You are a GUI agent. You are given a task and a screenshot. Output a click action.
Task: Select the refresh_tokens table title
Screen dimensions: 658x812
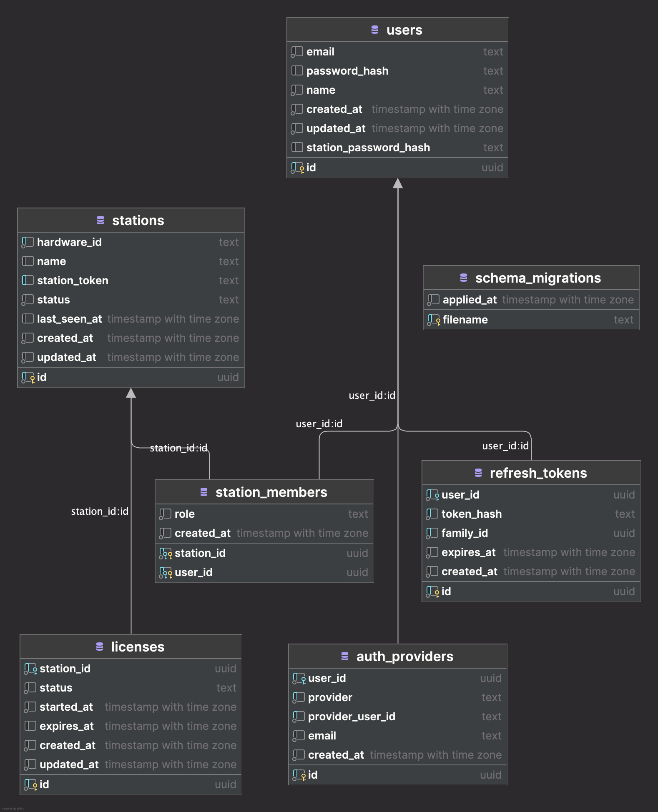click(x=538, y=473)
